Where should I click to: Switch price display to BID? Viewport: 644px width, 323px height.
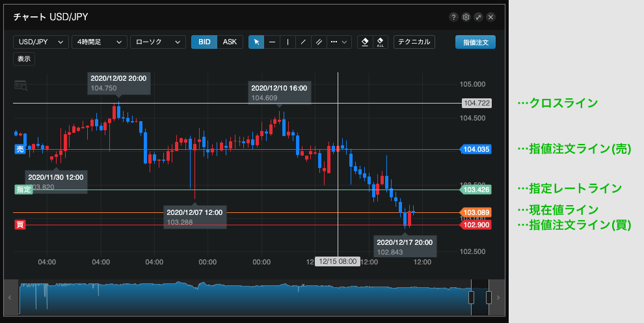[204, 42]
